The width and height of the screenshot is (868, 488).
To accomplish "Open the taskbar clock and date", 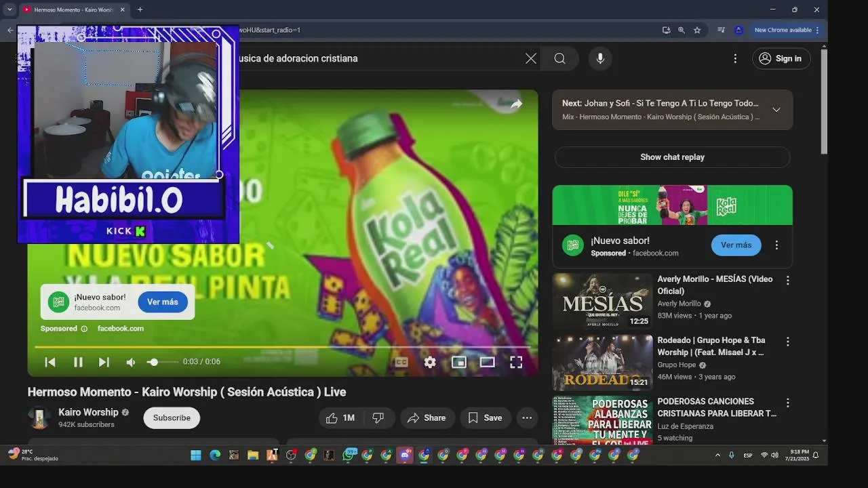I will coord(797,455).
